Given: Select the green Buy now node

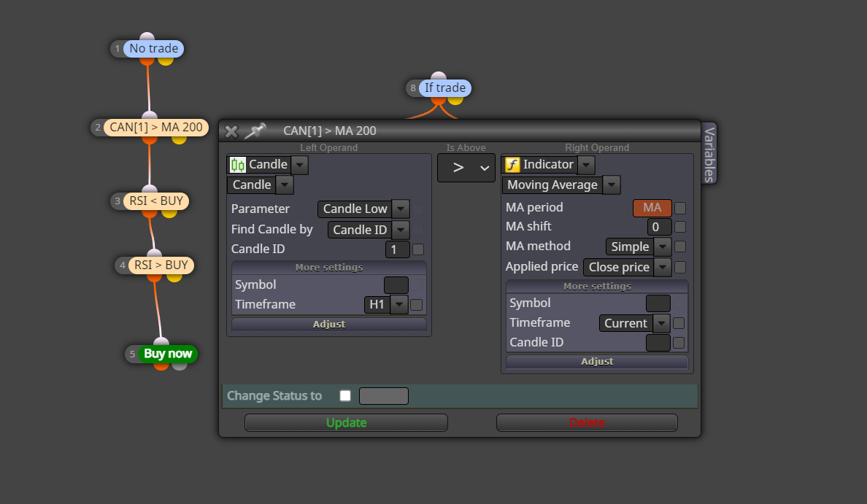Looking at the screenshot, I should pos(168,354).
